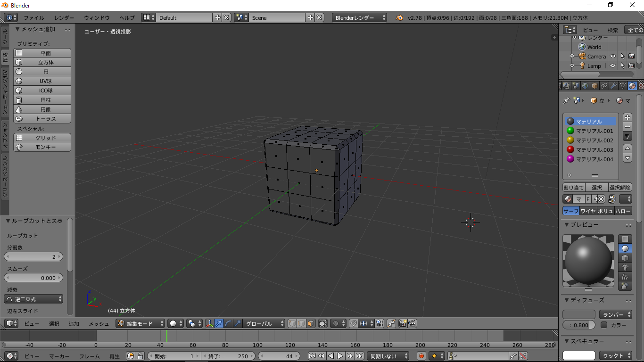Select face select mode cube icon

click(x=311, y=323)
